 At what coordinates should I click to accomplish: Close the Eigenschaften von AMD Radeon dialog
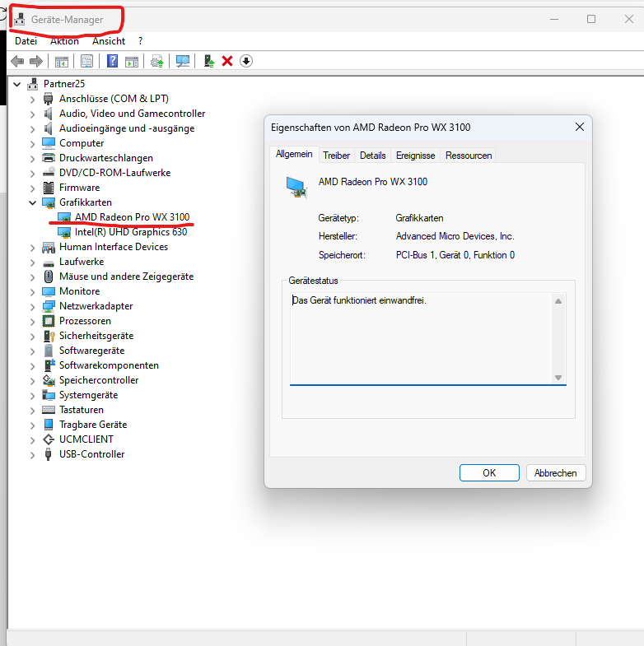580,127
